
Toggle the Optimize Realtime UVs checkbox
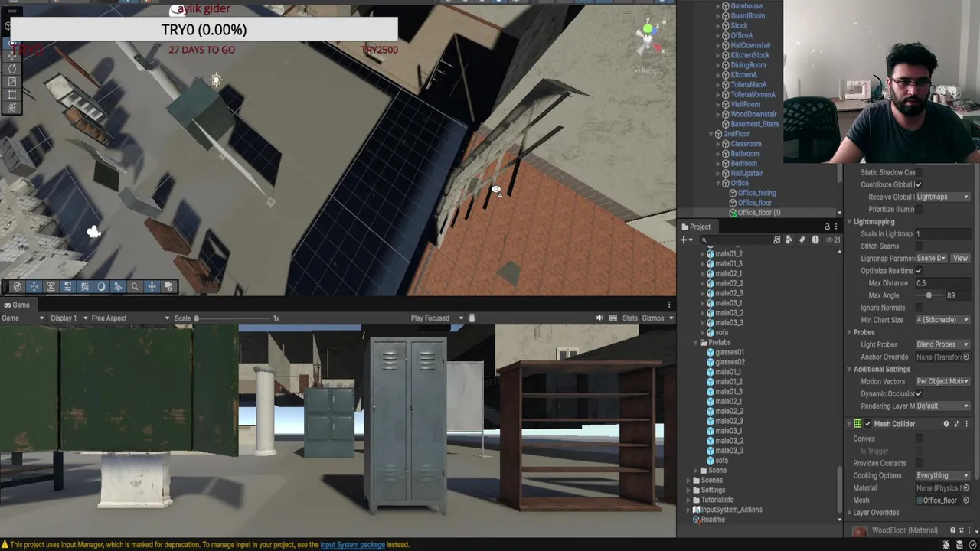[x=919, y=271]
